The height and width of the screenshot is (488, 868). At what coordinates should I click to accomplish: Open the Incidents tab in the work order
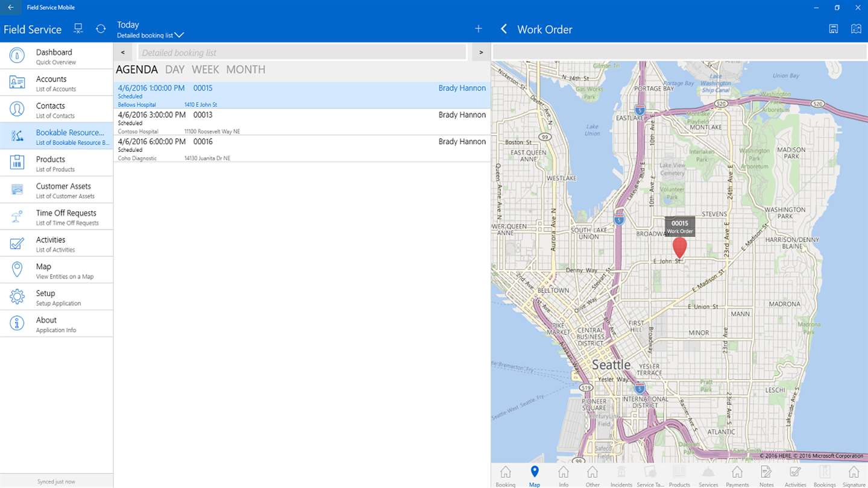621,476
